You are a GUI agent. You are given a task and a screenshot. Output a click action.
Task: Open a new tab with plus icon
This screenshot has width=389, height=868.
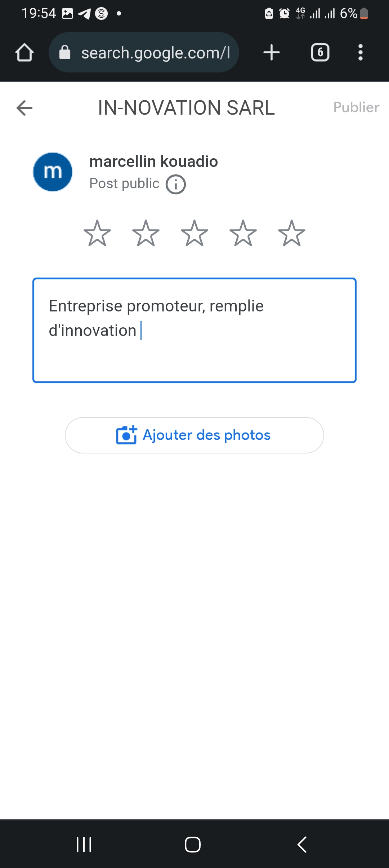272,53
